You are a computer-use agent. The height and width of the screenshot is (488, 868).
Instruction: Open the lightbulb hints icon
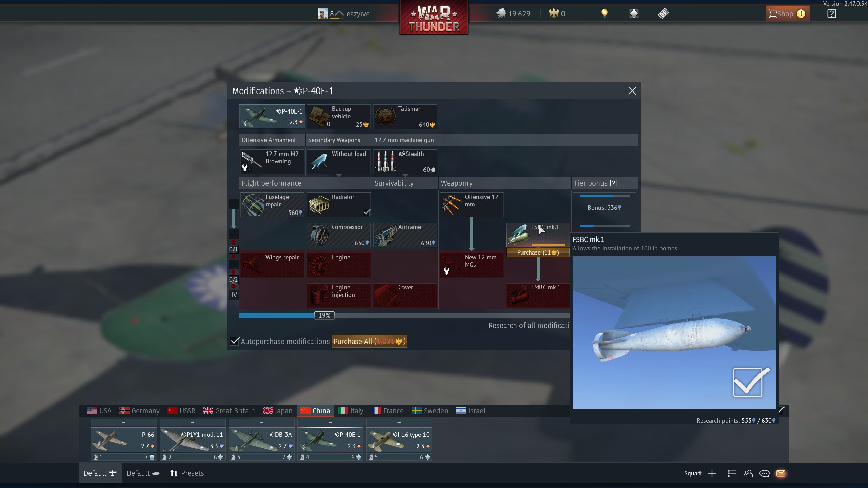[604, 14]
